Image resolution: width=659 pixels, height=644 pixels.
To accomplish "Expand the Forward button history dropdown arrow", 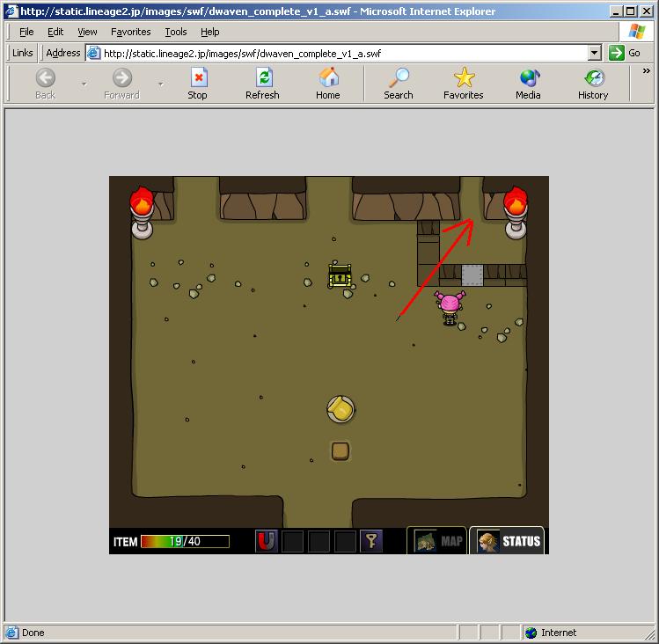I will click(161, 84).
